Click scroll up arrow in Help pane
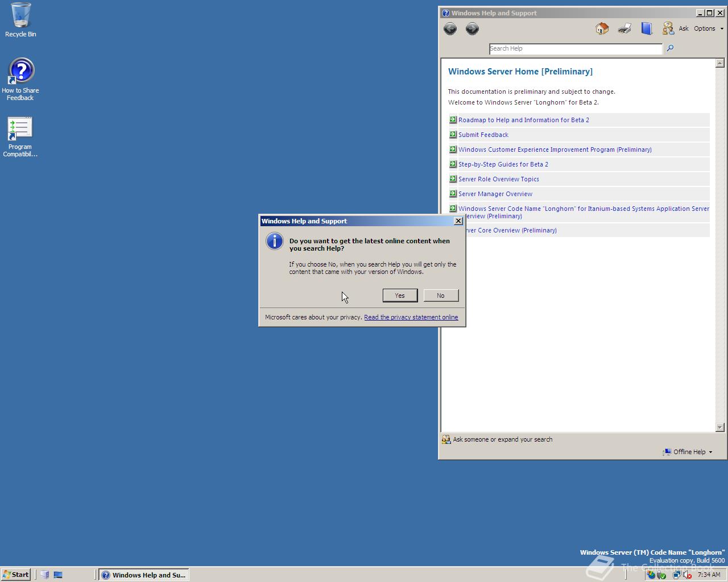The height and width of the screenshot is (582, 728). 719,63
